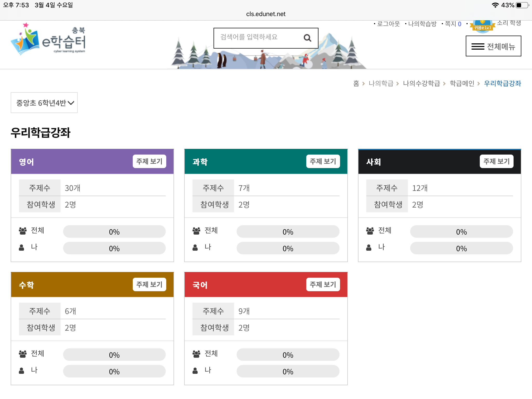
Task: Click the 전체메뉴 text label
Action: pyautogui.click(x=501, y=47)
